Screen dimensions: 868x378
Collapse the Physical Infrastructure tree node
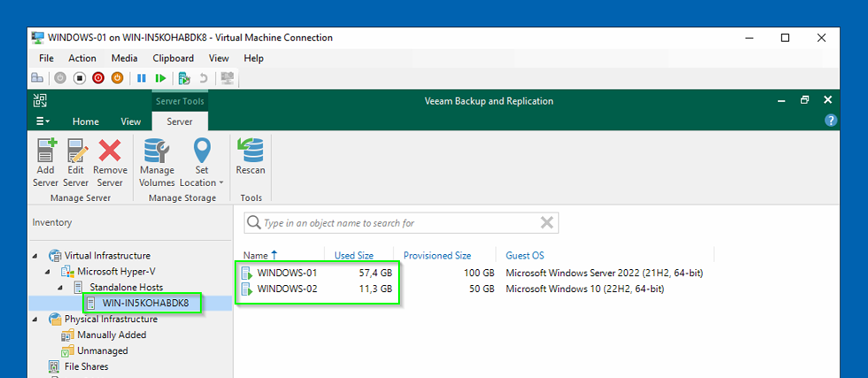pos(36,320)
